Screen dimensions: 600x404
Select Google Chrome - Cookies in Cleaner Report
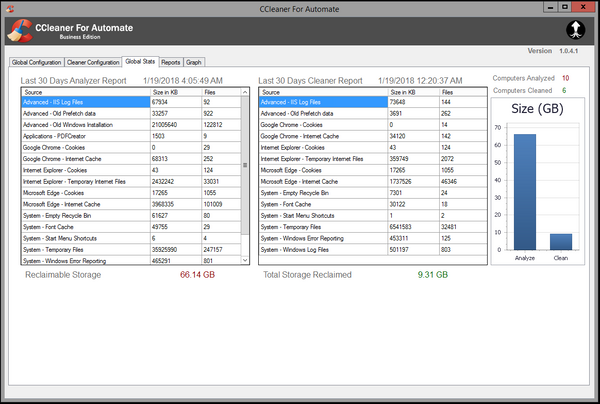pyautogui.click(x=373, y=125)
